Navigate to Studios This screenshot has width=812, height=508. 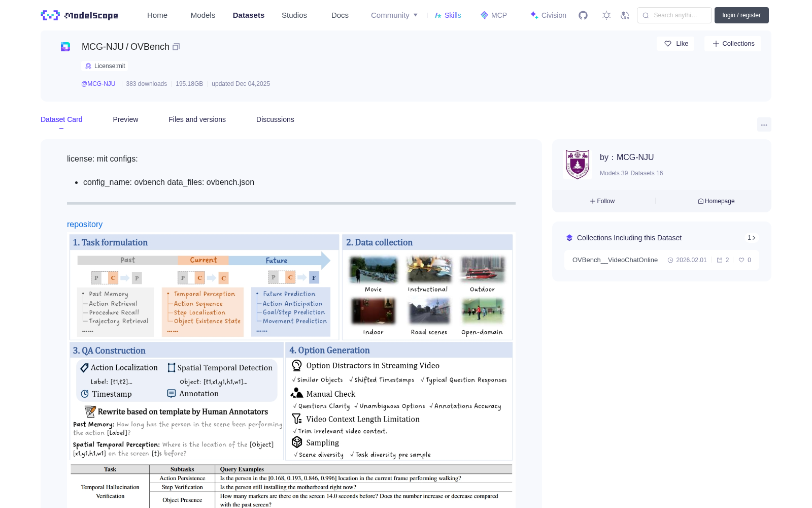[x=294, y=15]
